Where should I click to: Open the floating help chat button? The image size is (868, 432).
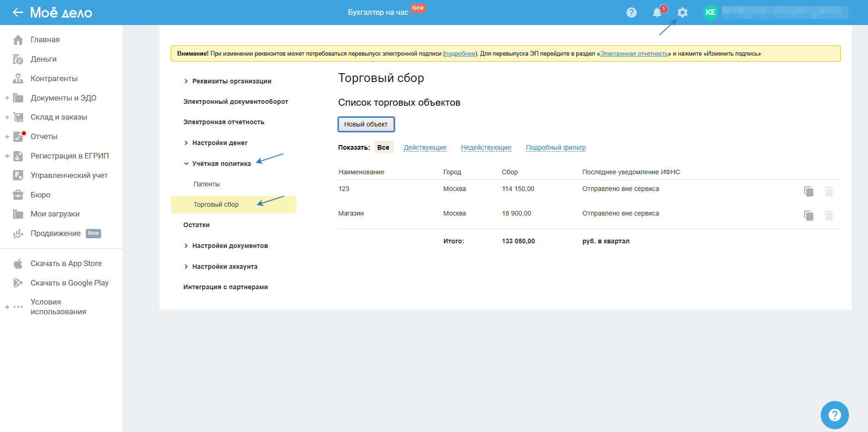pos(834,415)
